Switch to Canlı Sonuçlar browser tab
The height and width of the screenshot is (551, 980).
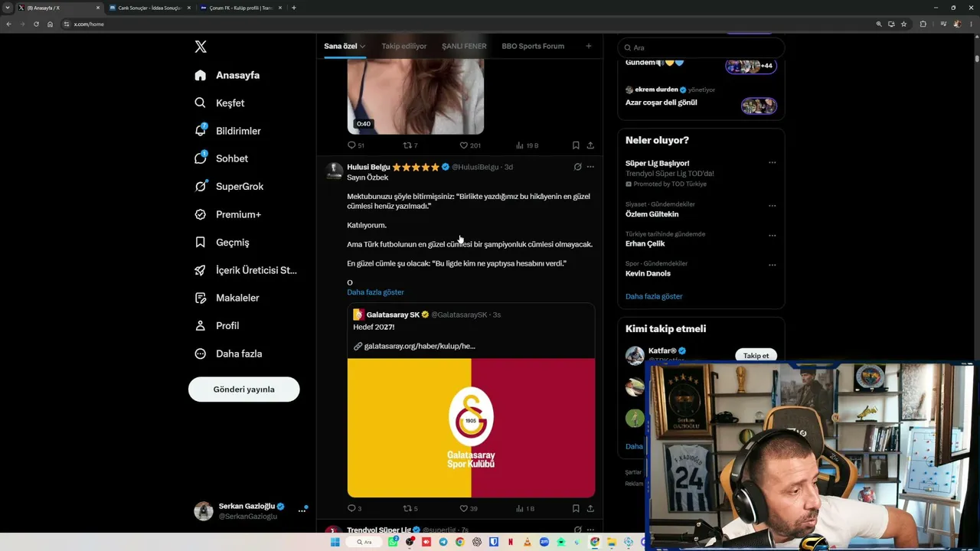[149, 8]
